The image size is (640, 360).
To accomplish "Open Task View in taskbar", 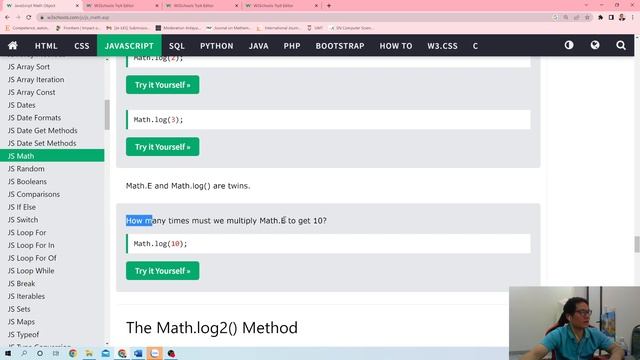I will (56, 353).
